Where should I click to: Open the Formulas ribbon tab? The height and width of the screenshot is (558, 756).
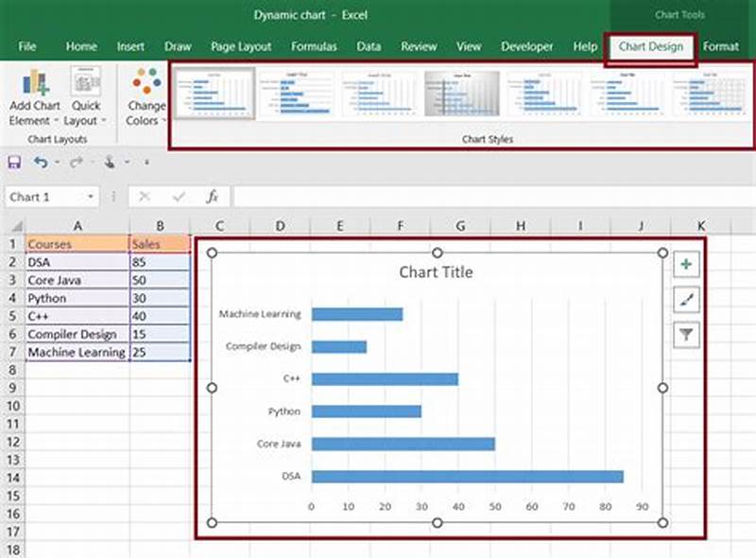(314, 46)
